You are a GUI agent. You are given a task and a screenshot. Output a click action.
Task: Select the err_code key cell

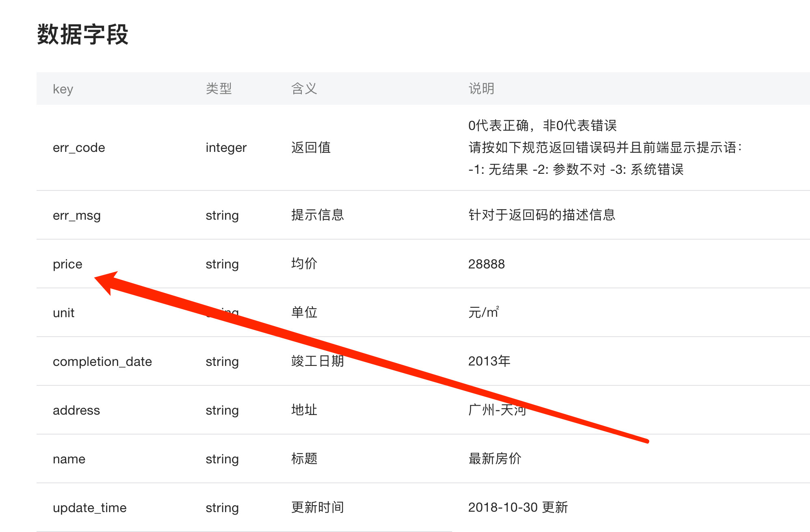click(x=79, y=147)
